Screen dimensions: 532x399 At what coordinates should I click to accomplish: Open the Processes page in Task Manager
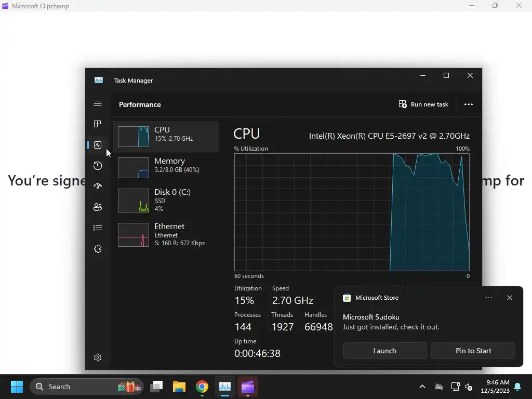(x=98, y=124)
